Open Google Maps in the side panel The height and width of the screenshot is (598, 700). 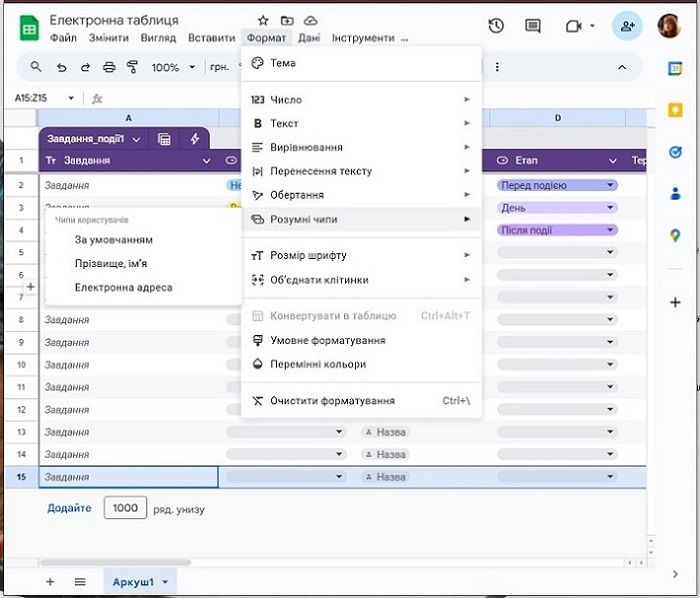click(x=675, y=236)
